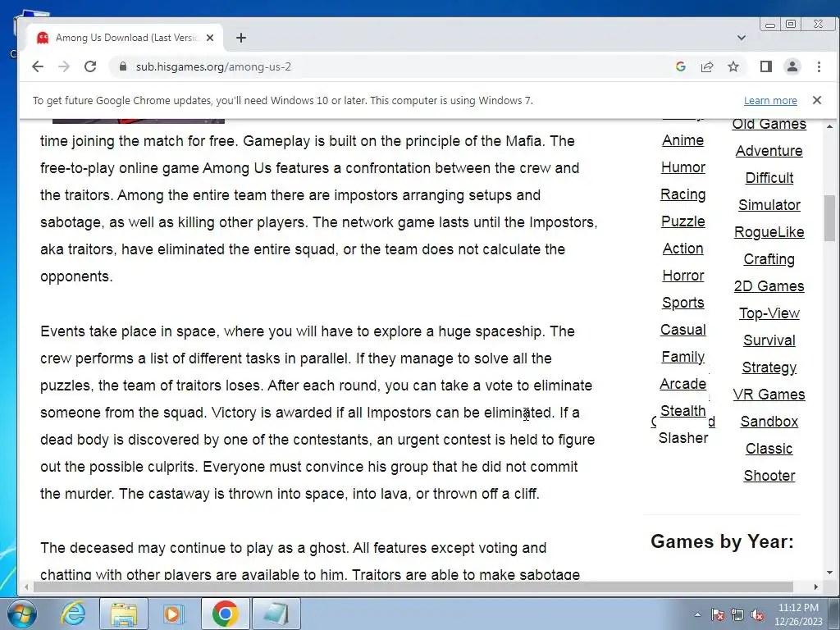Viewport: 840px width, 630px height.
Task: Open the Survival category link
Action: pos(769,340)
